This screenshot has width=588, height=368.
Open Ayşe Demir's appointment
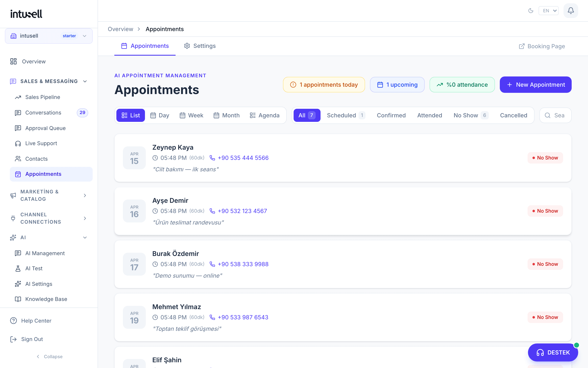(343, 211)
